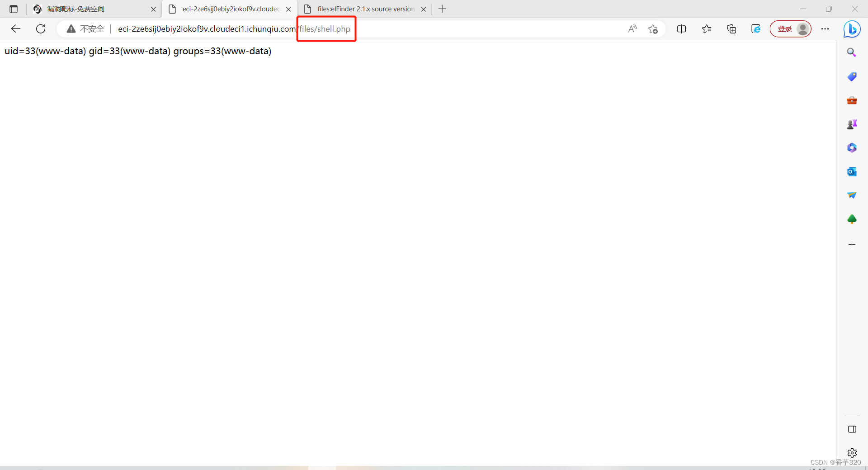
Task: Open the Collections icon
Action: 731,29
